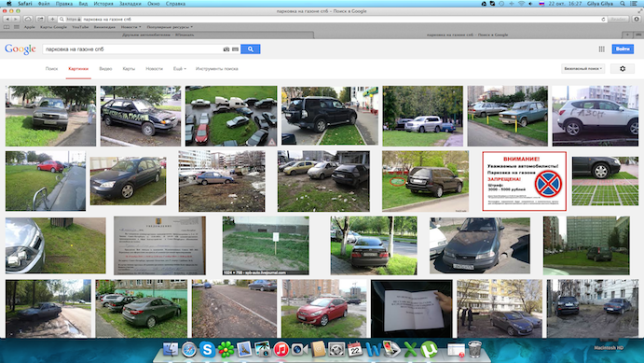The image size is (644, 363).
Task: Open Википедия bookmark
Action: [104, 27]
